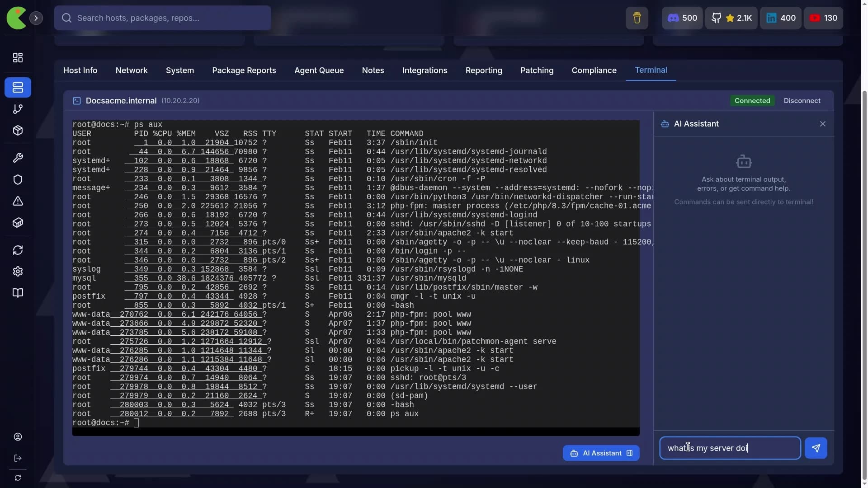Click the /usr/sbin/mysqld process line
Viewport: 868px width, 488px height.
pyautogui.click(x=269, y=278)
